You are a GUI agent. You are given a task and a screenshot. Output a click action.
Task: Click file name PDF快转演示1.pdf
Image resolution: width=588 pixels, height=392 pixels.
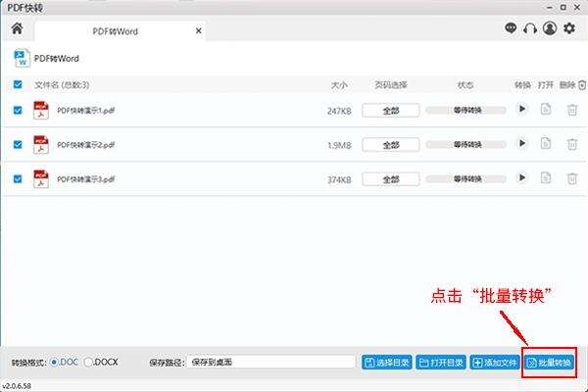[x=86, y=111]
